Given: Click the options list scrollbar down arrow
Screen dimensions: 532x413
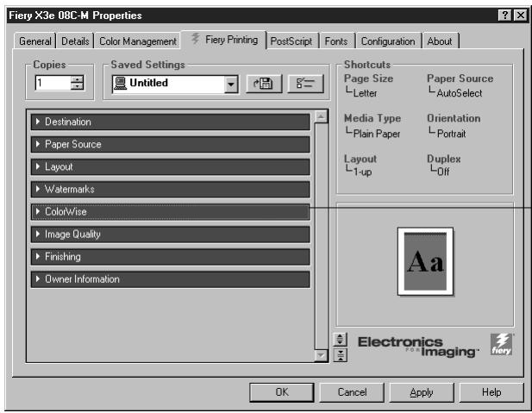Looking at the screenshot, I should point(321,355).
